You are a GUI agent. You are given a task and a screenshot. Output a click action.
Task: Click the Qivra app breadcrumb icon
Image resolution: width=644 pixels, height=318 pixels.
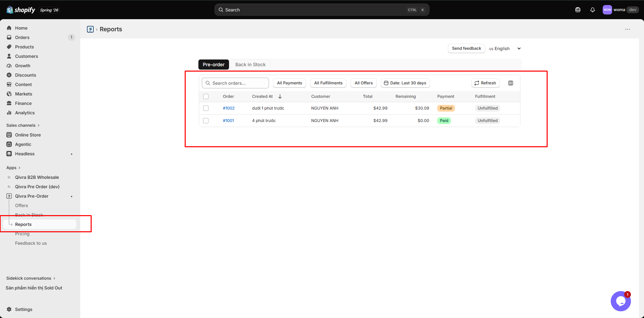(90, 29)
